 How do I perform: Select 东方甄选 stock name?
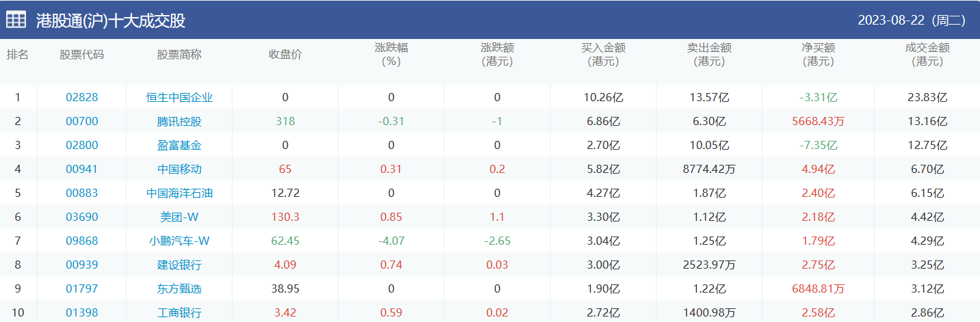tap(179, 289)
